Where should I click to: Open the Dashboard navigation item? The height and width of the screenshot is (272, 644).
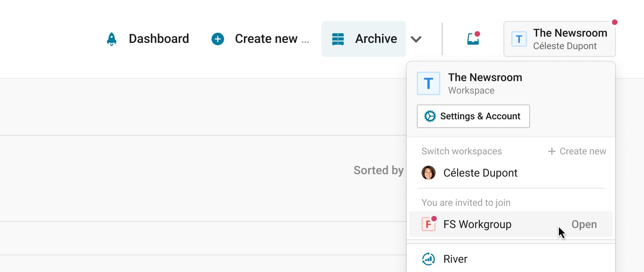(x=148, y=39)
